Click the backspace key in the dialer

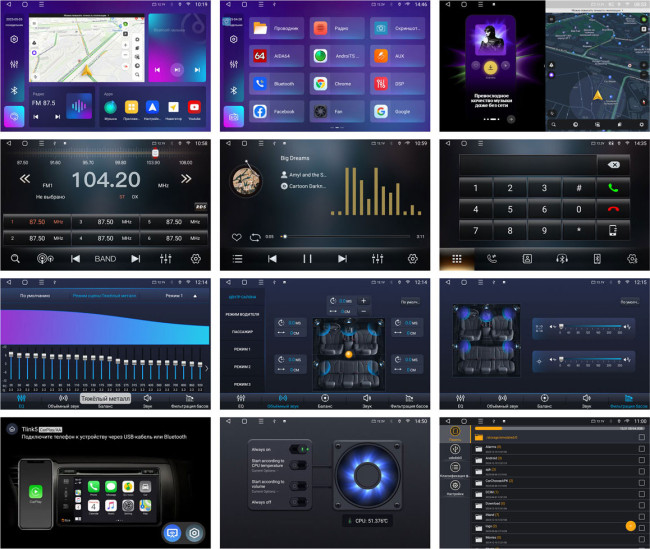(613, 165)
